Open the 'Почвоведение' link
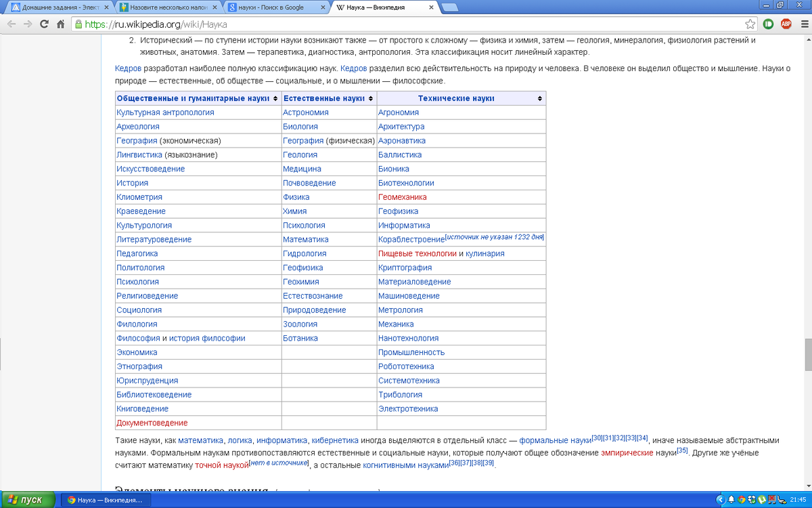 309,183
